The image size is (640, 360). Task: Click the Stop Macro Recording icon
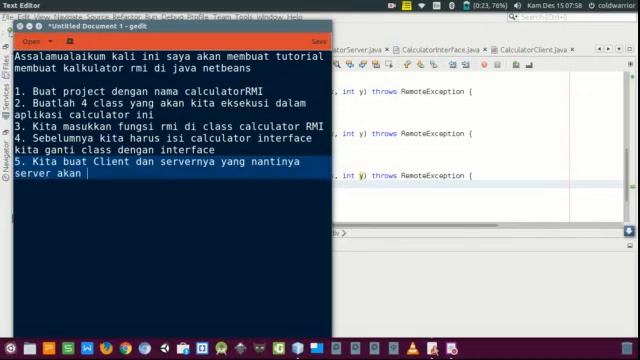click(497, 64)
